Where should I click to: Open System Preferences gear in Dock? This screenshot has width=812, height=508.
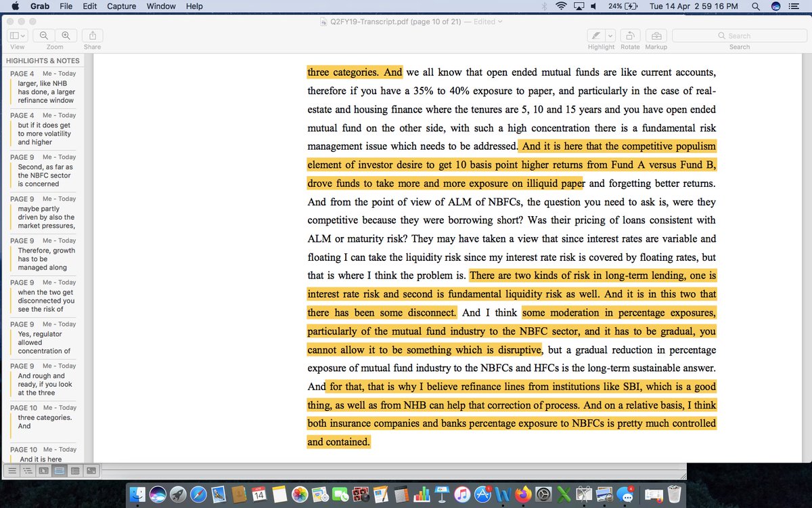point(543,494)
